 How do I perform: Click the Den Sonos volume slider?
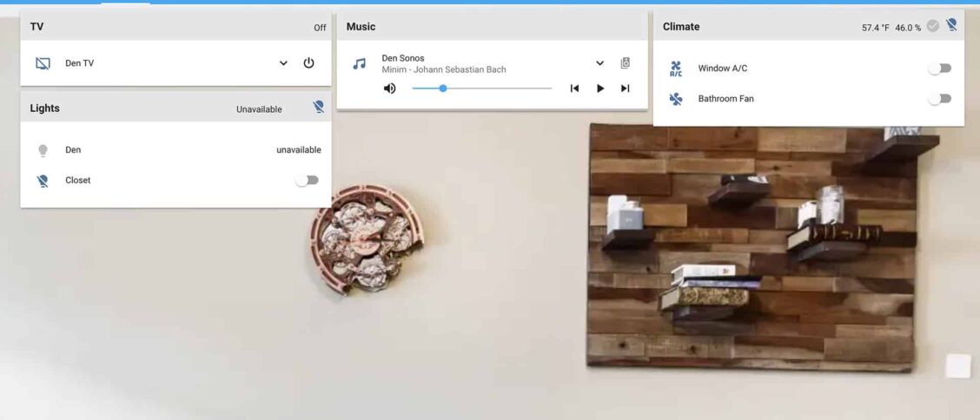coord(481,89)
